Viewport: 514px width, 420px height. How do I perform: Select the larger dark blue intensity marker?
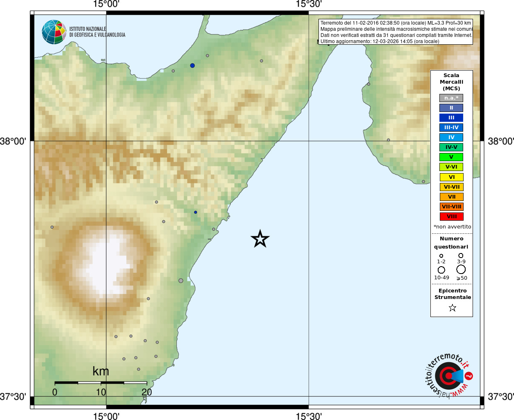pos(192,65)
